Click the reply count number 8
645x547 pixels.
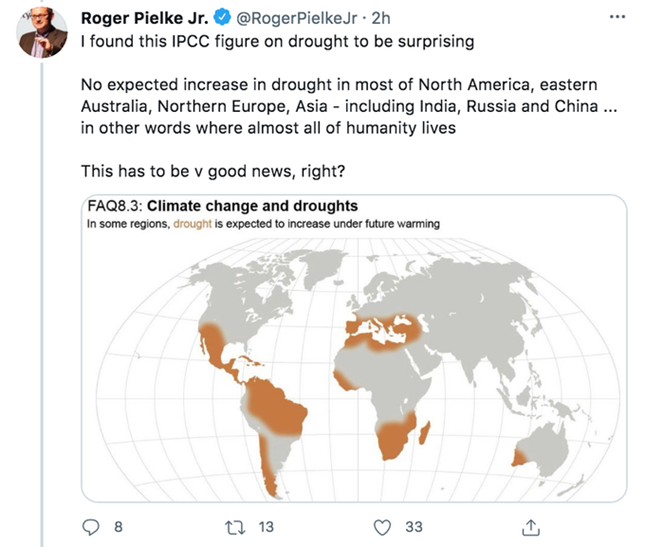[x=118, y=525]
